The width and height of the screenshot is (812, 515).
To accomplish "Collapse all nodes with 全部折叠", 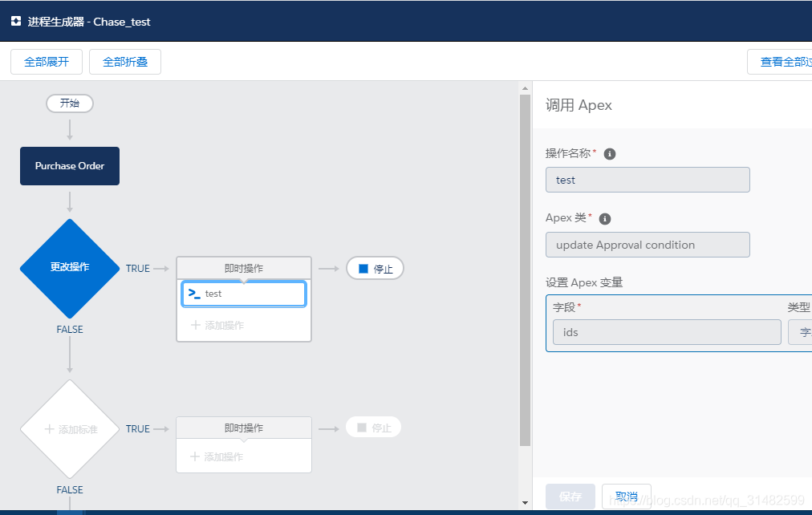I will 125,62.
